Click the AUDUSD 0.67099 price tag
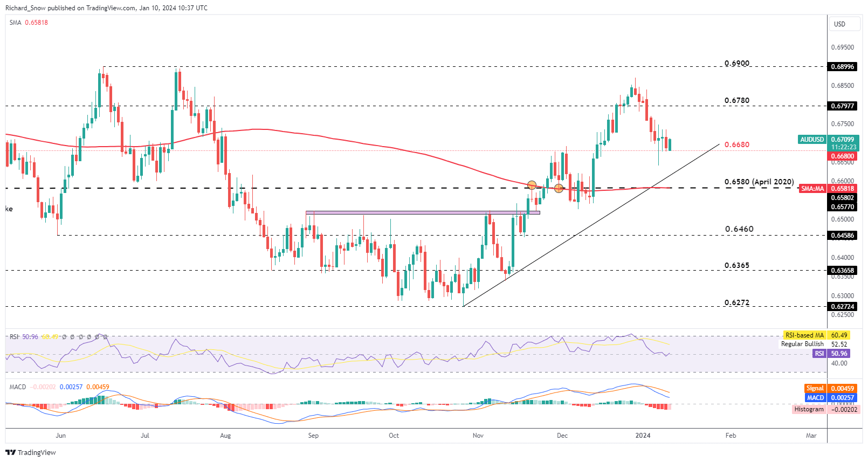The width and height of the screenshot is (868, 462). pyautogui.click(x=828, y=140)
